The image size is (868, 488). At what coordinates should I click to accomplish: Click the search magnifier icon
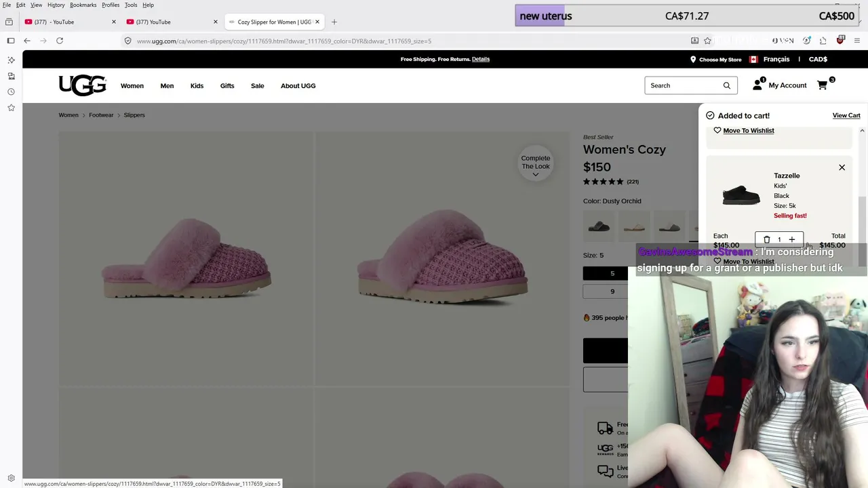[x=727, y=85]
